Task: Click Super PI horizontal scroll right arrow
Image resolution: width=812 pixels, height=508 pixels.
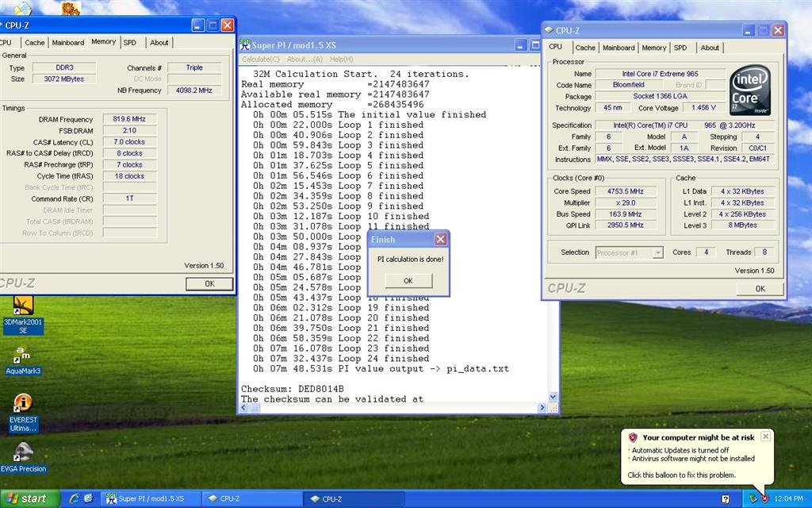Action: tap(542, 408)
